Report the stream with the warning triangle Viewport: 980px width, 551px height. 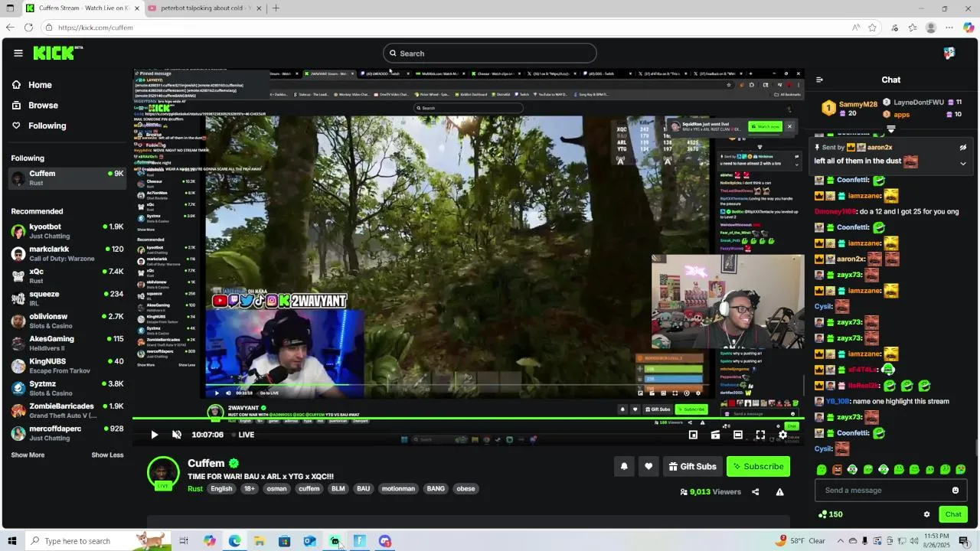[x=779, y=492]
